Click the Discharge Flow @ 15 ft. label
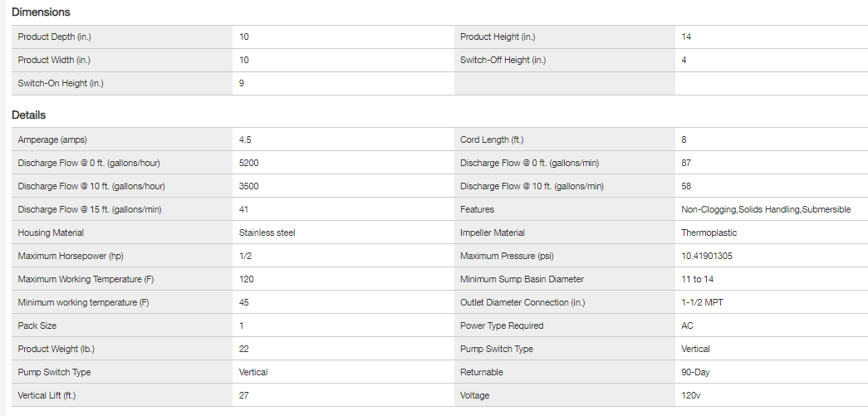 (x=90, y=209)
